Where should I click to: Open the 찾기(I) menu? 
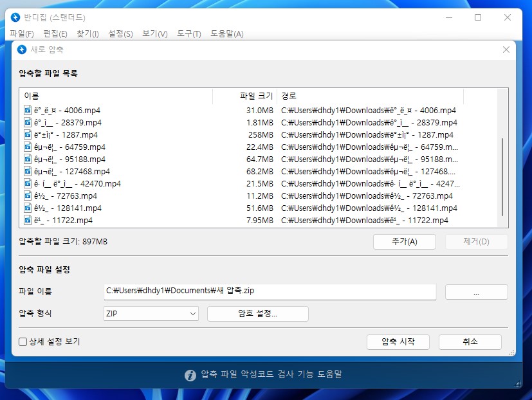(87, 33)
